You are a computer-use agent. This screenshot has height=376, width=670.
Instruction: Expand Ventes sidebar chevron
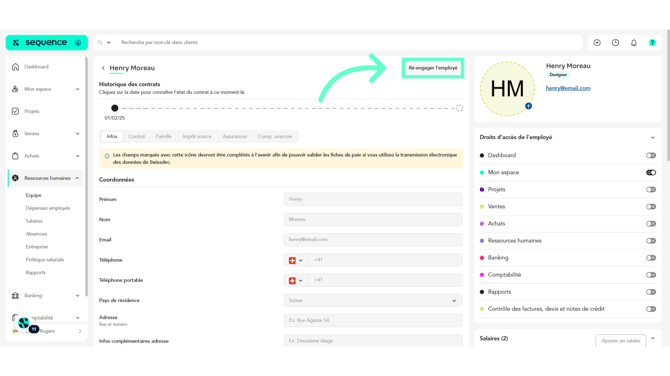(77, 134)
